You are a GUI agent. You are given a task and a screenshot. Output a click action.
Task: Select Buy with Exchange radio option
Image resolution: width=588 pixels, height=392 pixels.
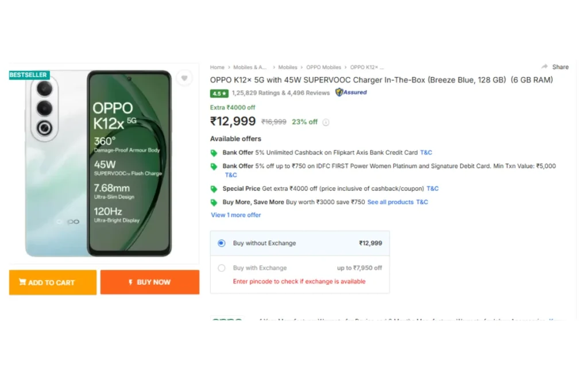pos(222,268)
